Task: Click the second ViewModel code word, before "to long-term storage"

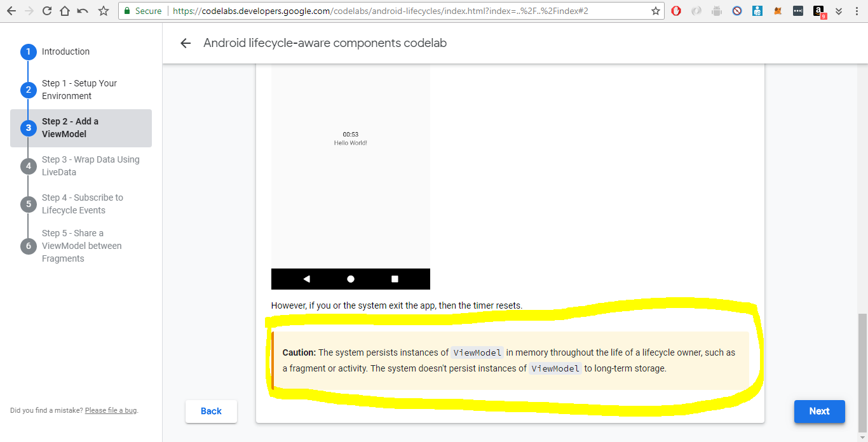Action: pyautogui.click(x=555, y=368)
